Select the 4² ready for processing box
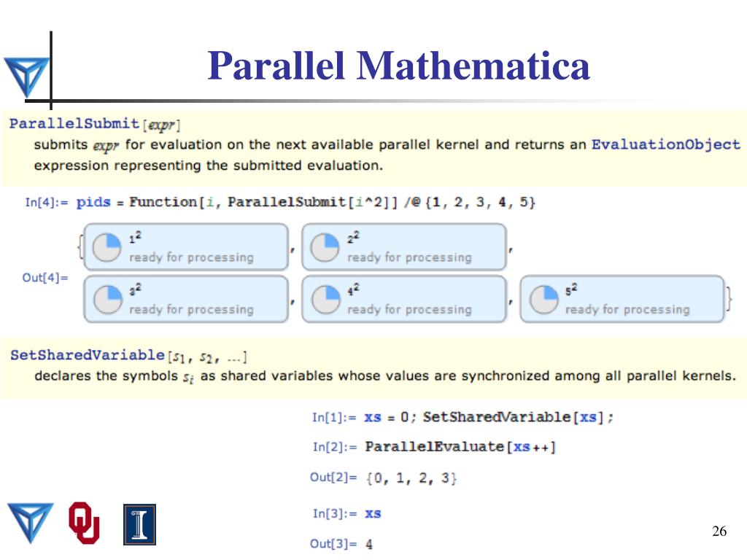Image resolution: width=747 pixels, height=560 pixels. point(404,299)
